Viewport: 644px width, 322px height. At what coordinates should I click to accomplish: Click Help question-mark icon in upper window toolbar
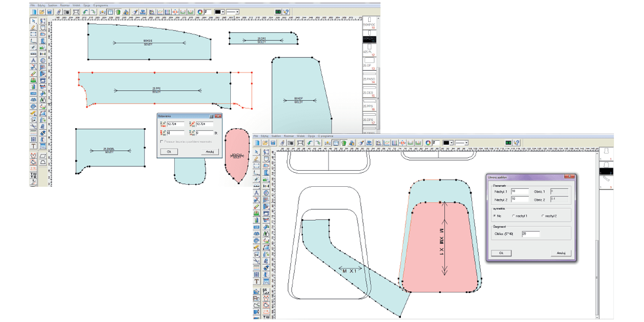pyautogui.click(x=287, y=11)
